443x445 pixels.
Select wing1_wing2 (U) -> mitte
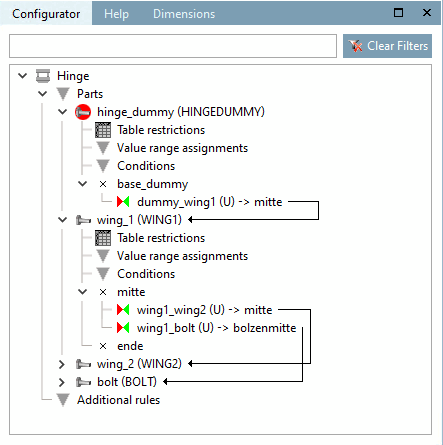click(x=205, y=310)
